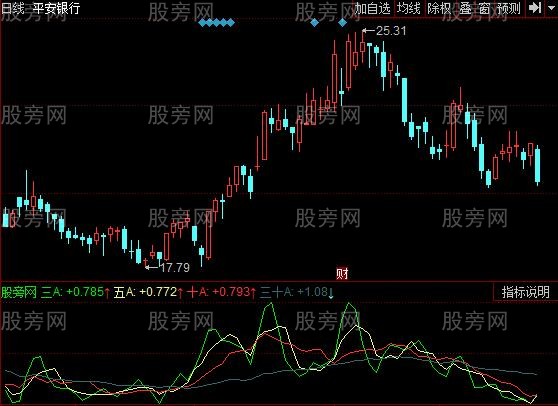Click the last cyan candlestick at right edge
558x406 pixels.
pyautogui.click(x=537, y=165)
